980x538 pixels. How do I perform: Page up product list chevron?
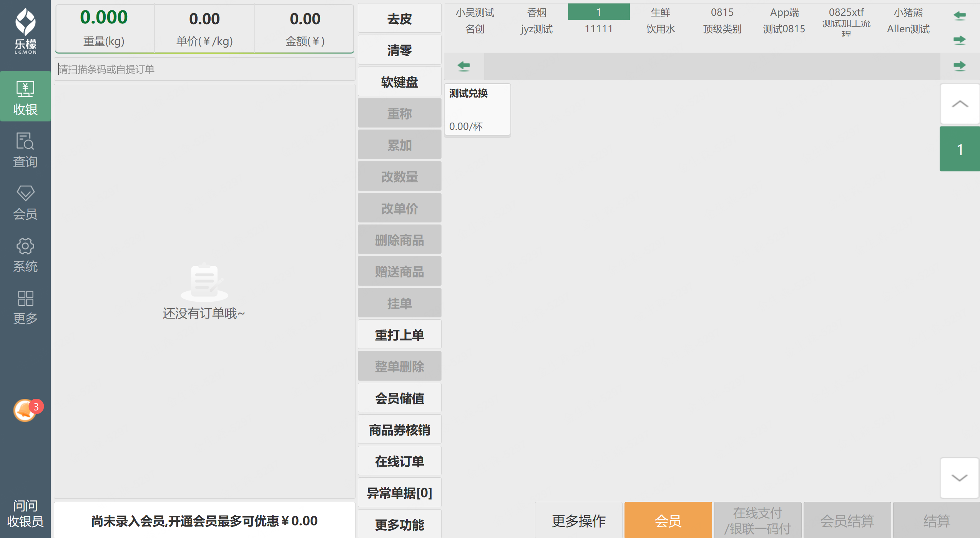pos(959,104)
